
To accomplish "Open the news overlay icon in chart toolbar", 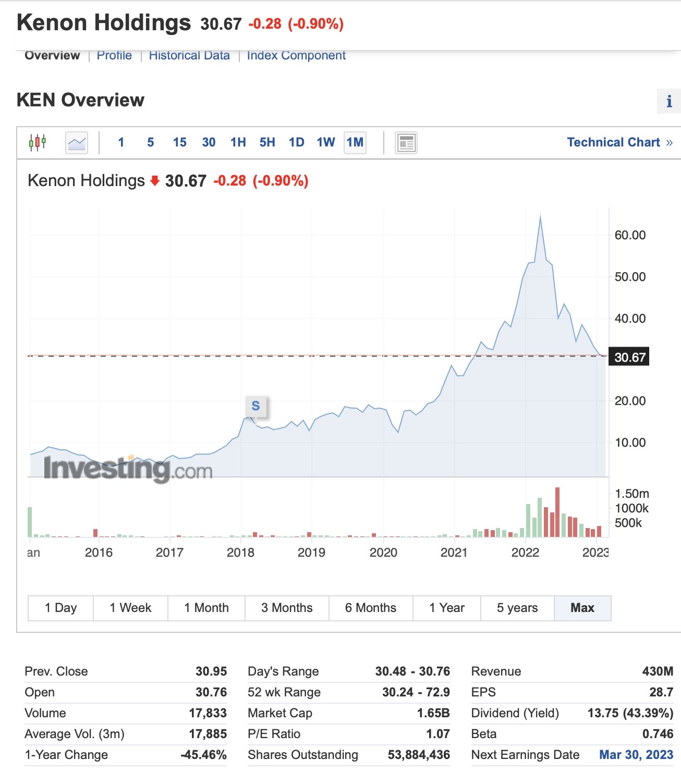I will 406,143.
